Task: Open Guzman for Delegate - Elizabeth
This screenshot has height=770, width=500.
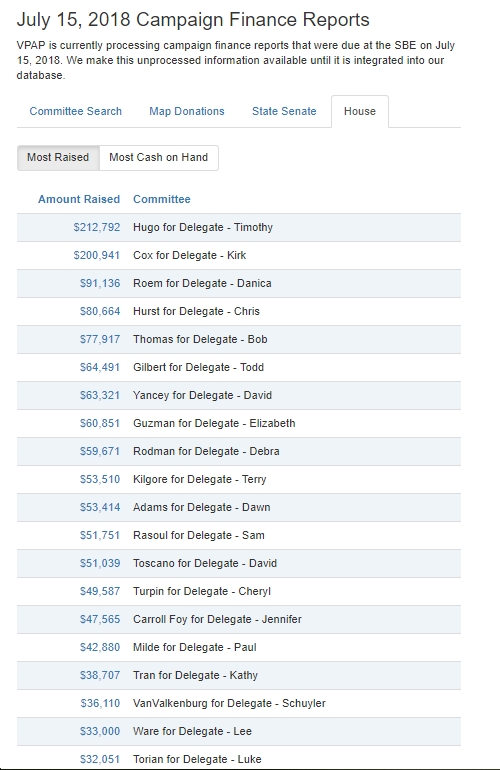Action: click(214, 423)
